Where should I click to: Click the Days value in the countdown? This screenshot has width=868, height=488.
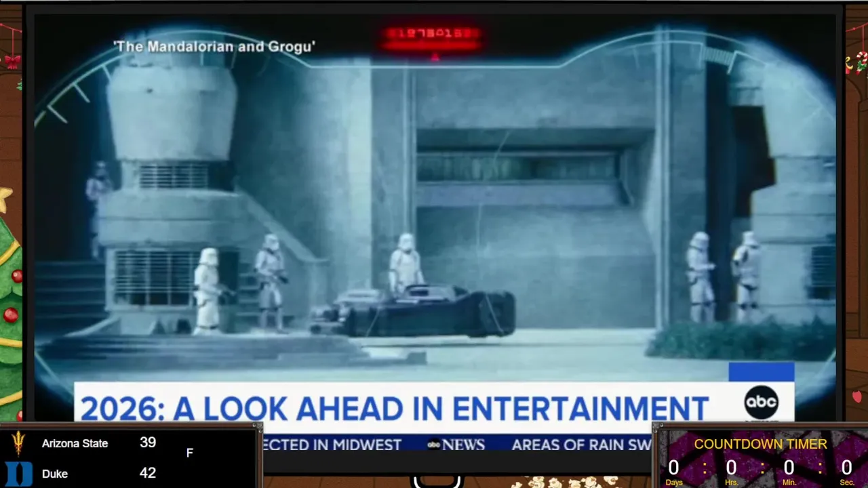click(673, 467)
